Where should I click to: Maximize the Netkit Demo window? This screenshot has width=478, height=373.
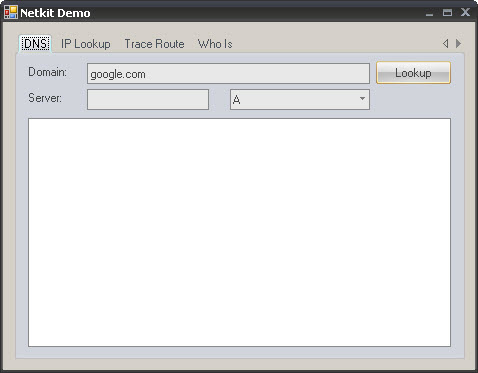tap(447, 13)
